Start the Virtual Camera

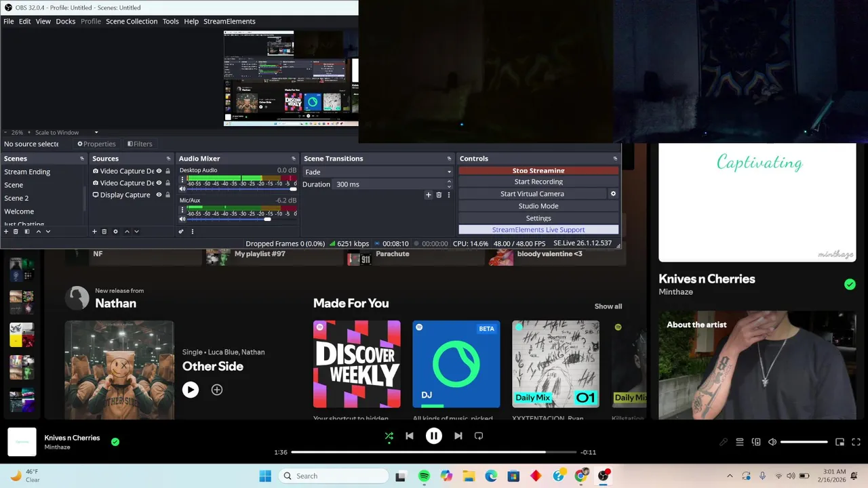[532, 194]
